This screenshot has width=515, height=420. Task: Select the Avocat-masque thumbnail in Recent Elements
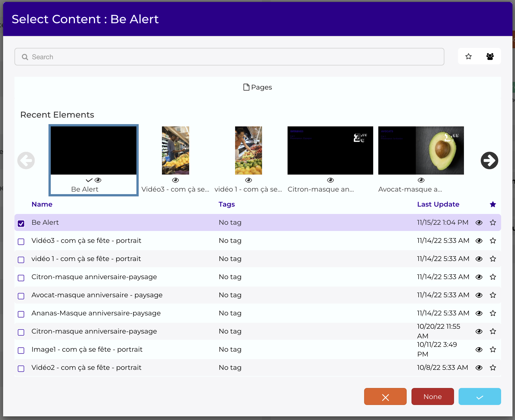click(421, 150)
